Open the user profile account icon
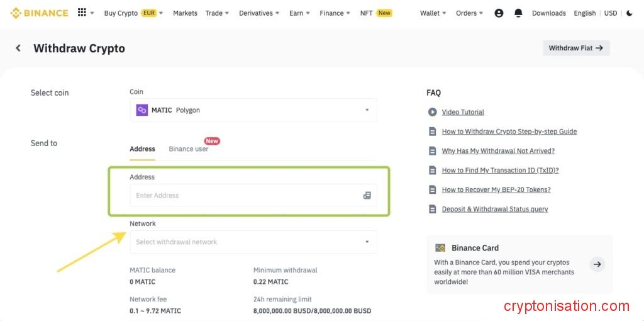The width and height of the screenshot is (644, 321). 499,13
